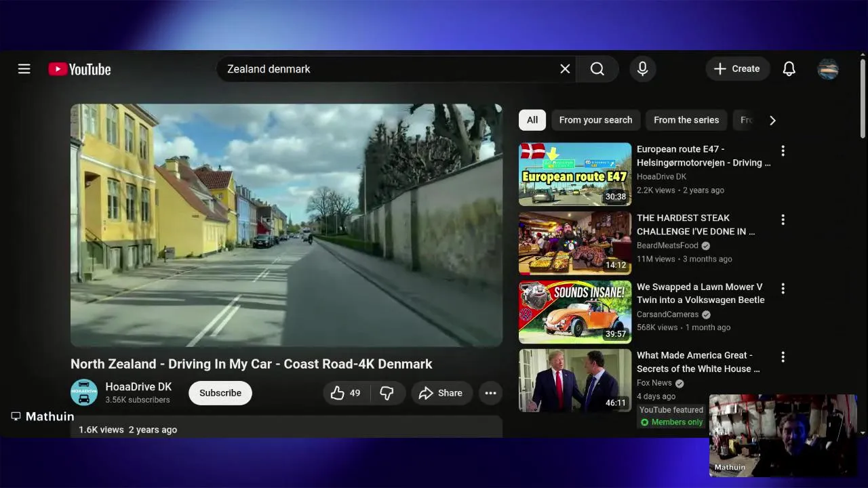Screen dimensions: 868x488
Task: Open options for the Lawn Mower V Twin video
Action: coord(783,288)
